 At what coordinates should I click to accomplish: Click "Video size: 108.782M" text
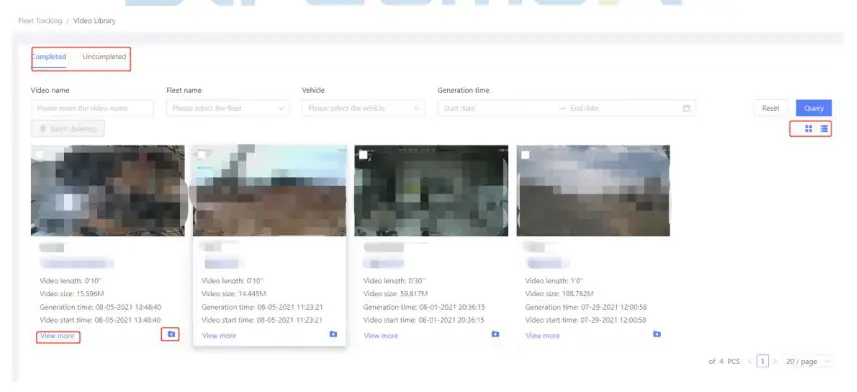(x=559, y=294)
